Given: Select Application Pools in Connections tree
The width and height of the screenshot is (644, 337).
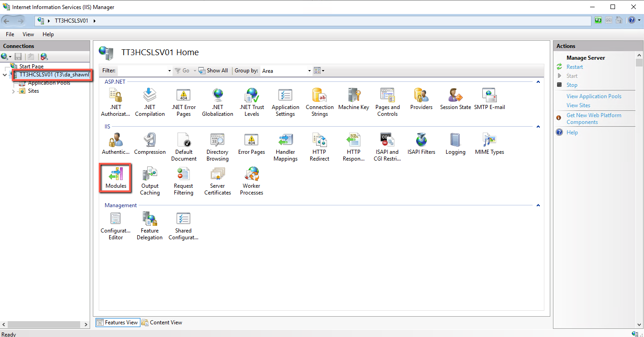Looking at the screenshot, I should pyautogui.click(x=49, y=83).
